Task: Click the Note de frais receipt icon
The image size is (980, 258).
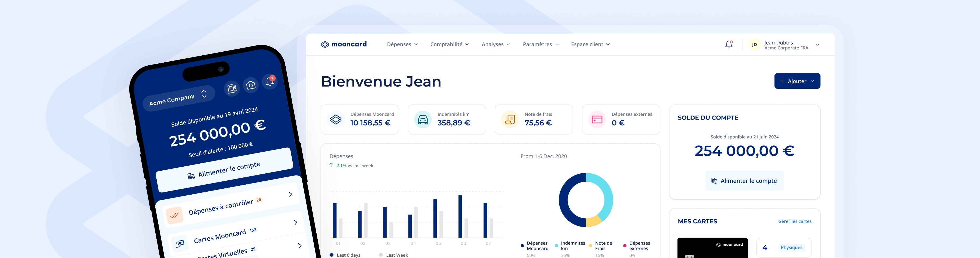Action: coord(510,120)
